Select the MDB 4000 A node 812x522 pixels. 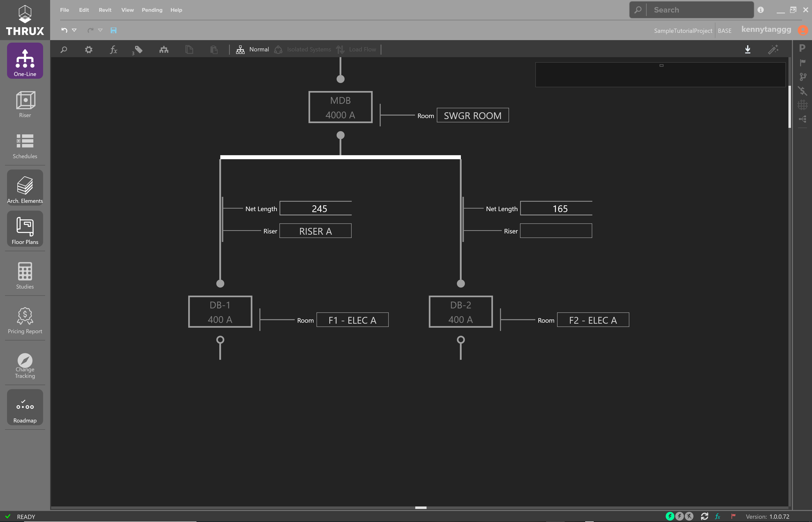[340, 107]
